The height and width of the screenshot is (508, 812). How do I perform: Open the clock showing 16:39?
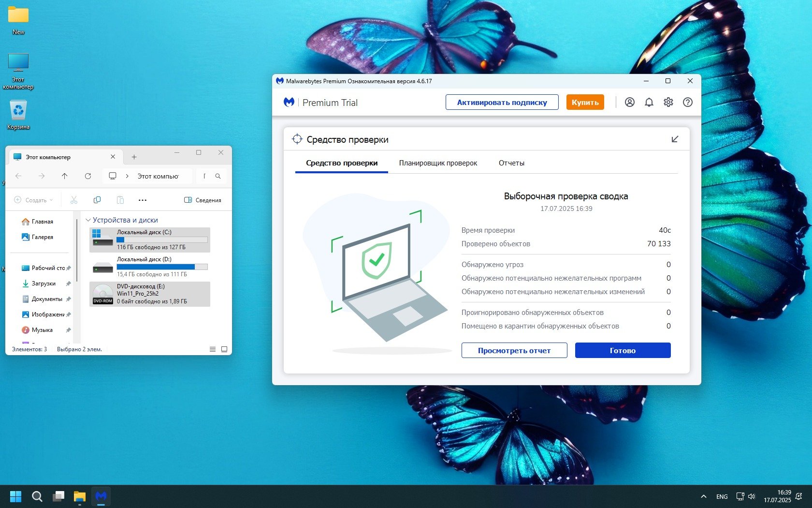777,496
